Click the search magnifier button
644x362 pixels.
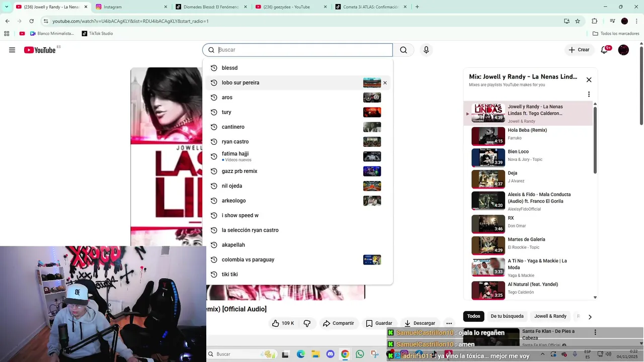[404, 50]
